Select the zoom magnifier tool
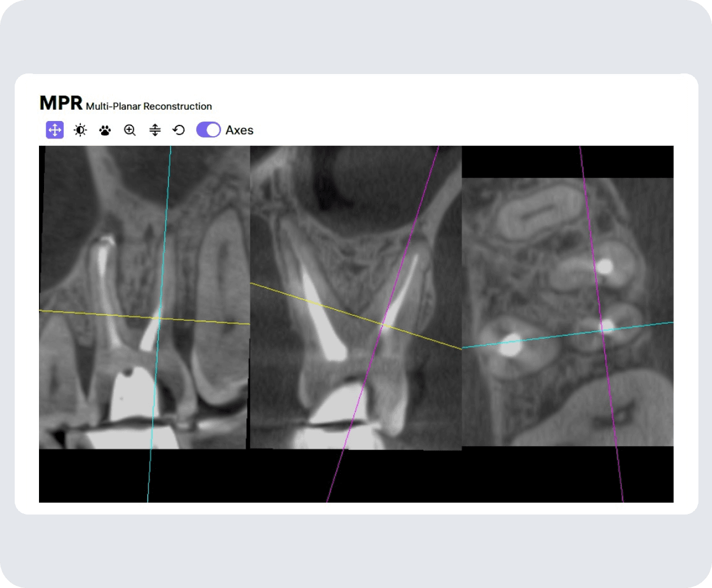 point(130,130)
